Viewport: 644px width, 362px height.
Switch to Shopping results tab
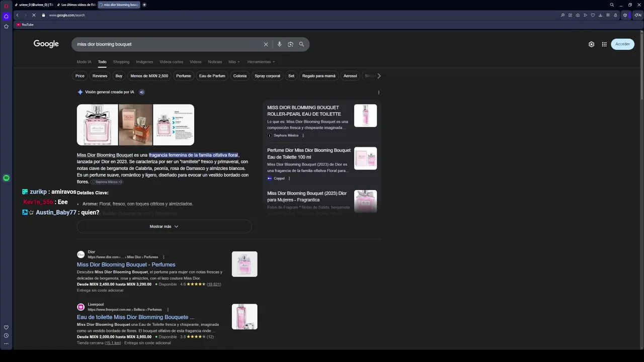click(x=121, y=62)
